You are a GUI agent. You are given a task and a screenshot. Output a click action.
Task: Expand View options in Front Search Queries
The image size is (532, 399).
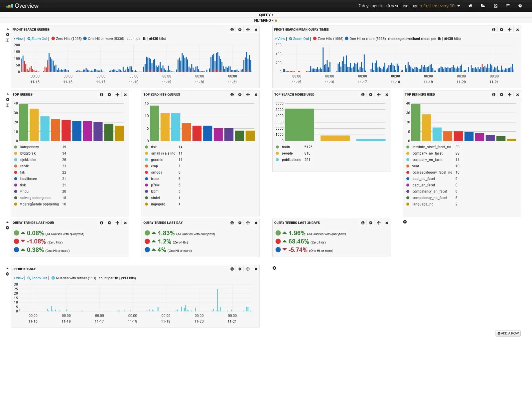19,39
